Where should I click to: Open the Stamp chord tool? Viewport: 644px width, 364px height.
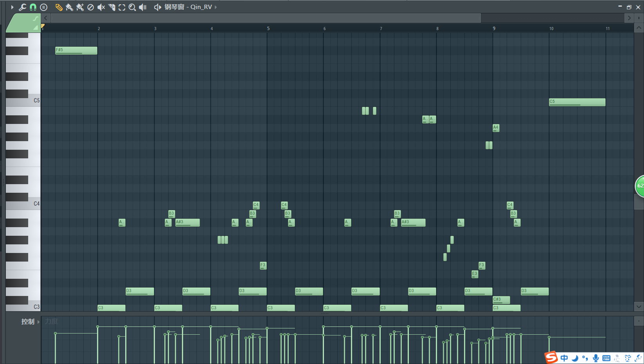click(44, 7)
